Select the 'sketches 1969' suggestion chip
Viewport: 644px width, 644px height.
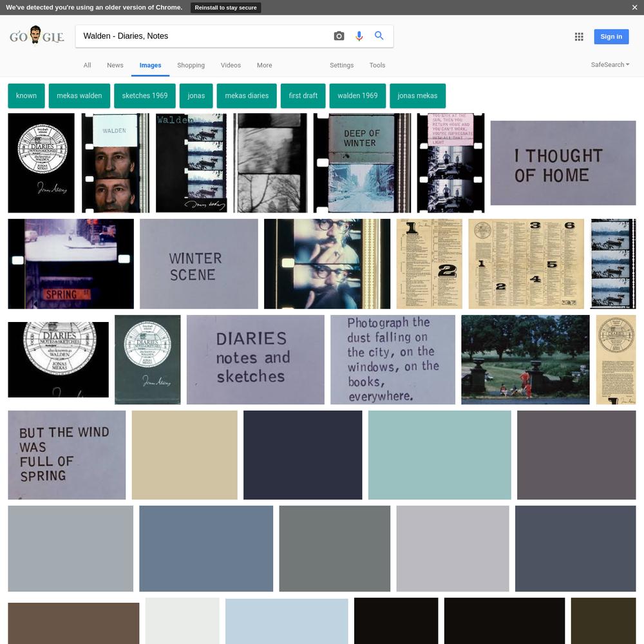[145, 96]
